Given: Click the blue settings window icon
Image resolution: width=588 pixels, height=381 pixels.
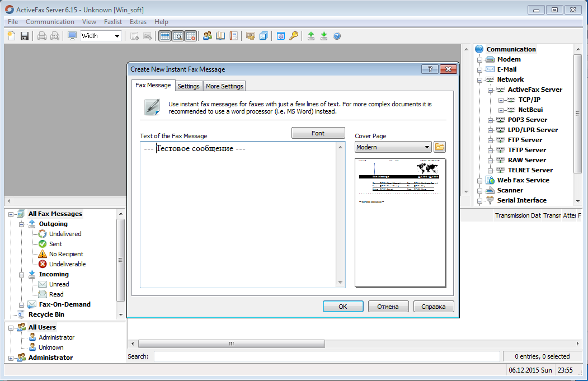Looking at the screenshot, I should pyautogui.click(x=280, y=36).
